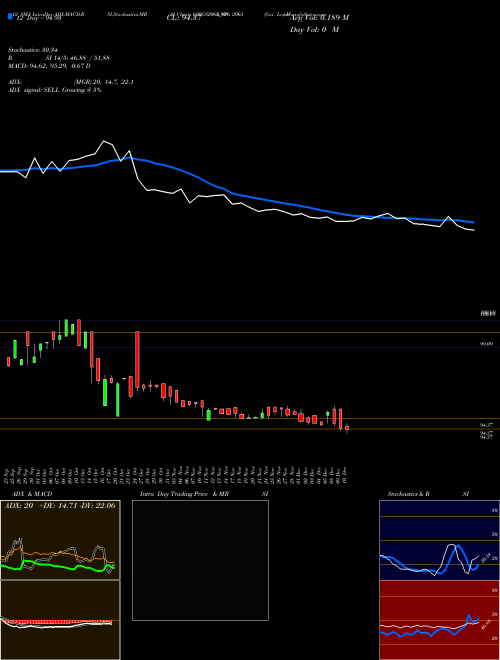Click the 'Intra Day Trading Price & MRSI' title
Viewport: 500px width, 660px height.
point(204,494)
